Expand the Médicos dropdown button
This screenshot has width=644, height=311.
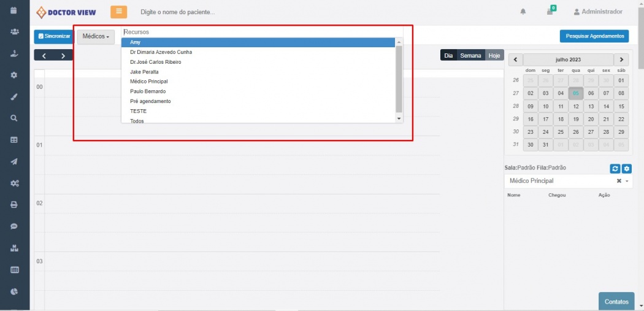click(x=96, y=37)
